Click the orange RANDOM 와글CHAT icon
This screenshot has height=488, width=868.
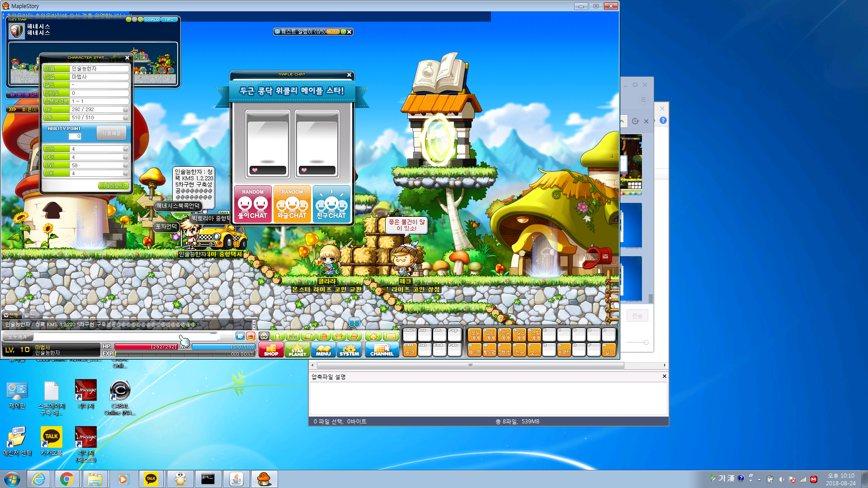[x=292, y=204]
